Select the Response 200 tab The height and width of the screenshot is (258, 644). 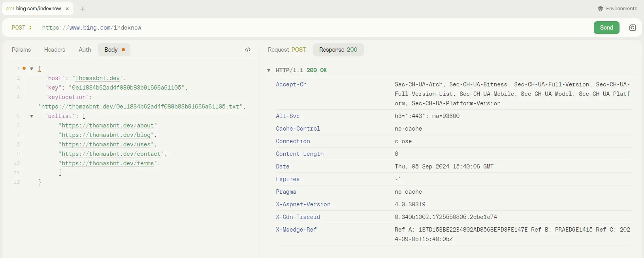click(x=338, y=50)
